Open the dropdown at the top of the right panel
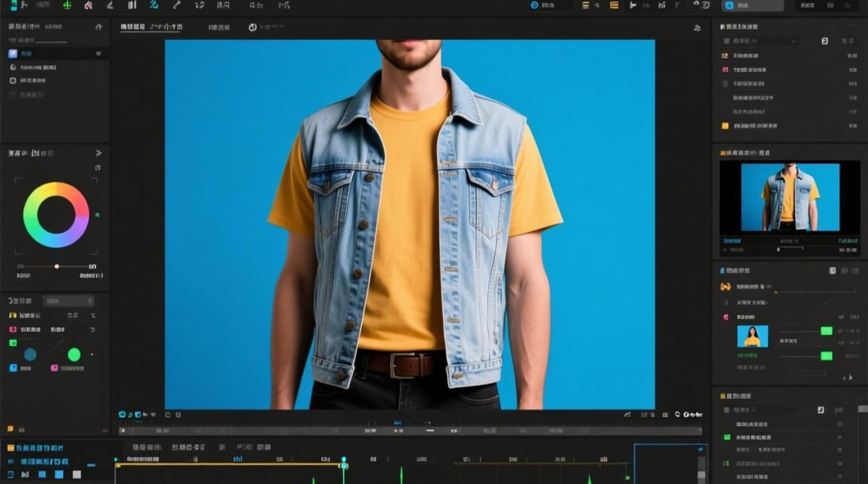 760,41
